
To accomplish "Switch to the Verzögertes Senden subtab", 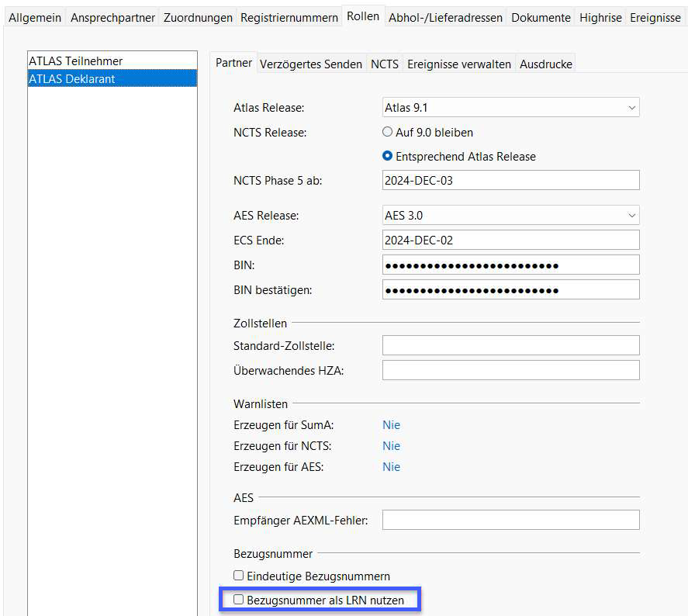I will 309,64.
